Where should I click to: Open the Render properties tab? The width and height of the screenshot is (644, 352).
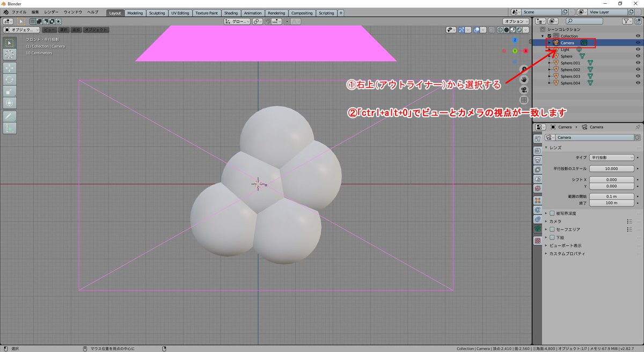point(537,151)
